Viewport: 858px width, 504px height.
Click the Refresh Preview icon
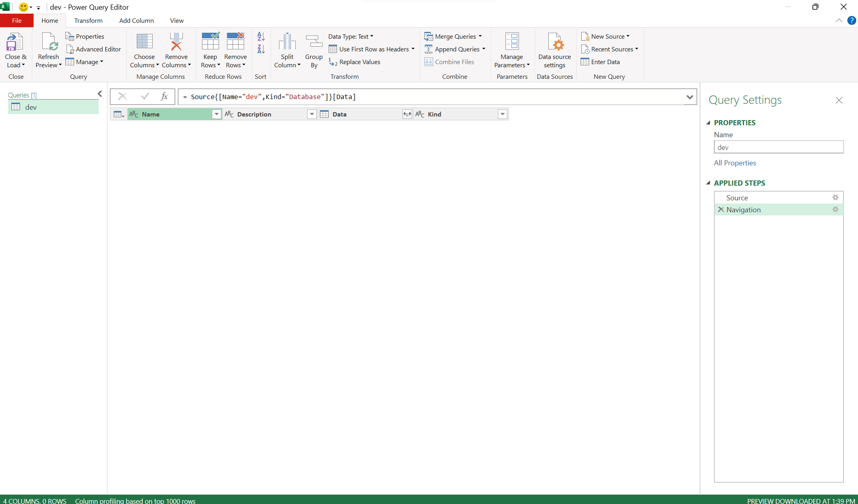click(49, 42)
